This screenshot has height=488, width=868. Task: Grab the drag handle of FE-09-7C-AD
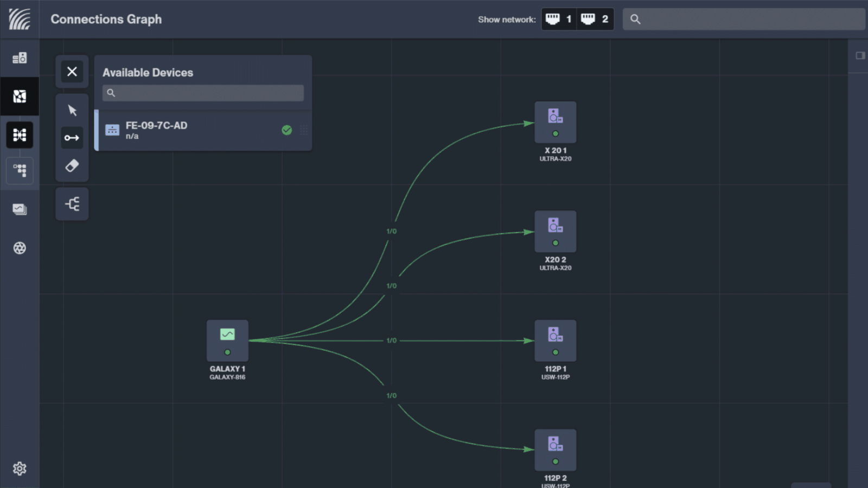point(304,130)
